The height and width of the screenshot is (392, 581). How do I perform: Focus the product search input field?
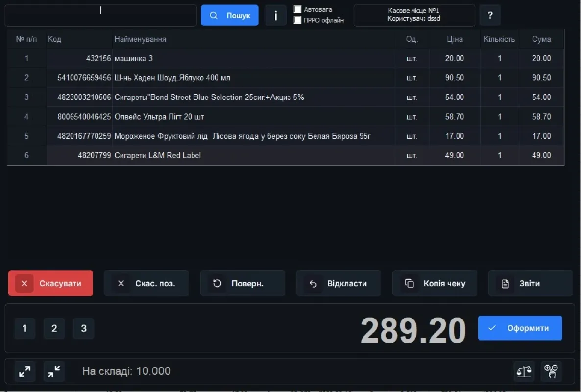[100, 16]
